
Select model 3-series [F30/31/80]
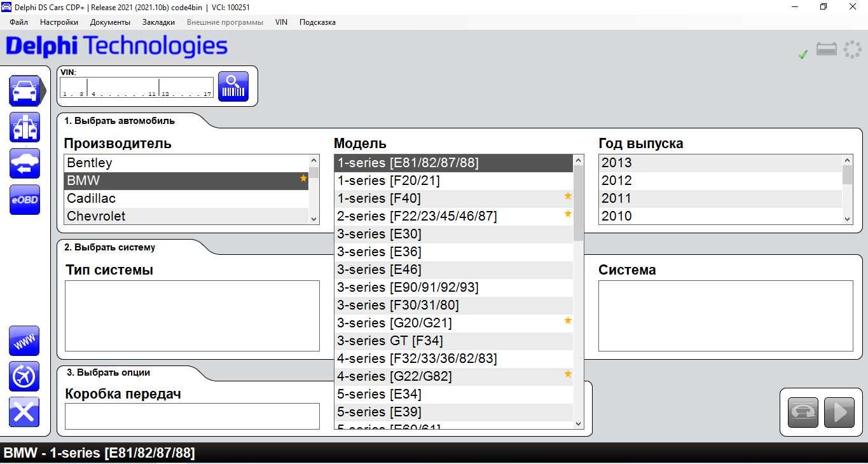453,305
